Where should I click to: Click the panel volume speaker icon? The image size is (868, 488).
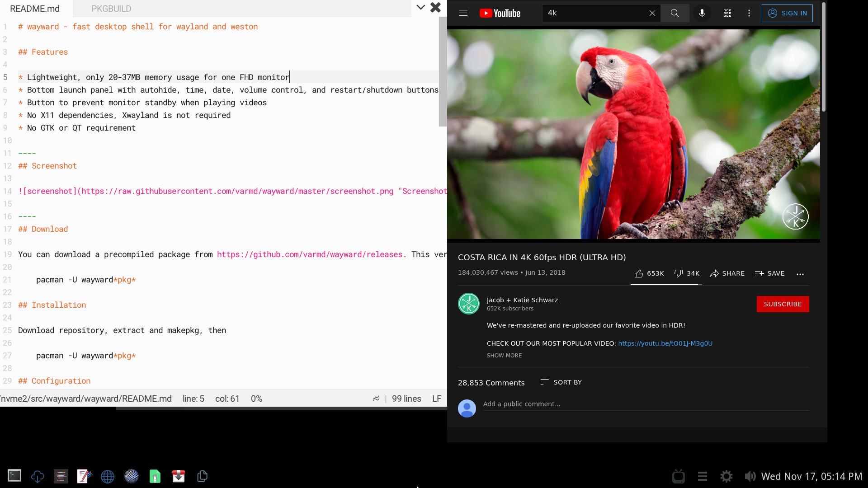coord(750,476)
